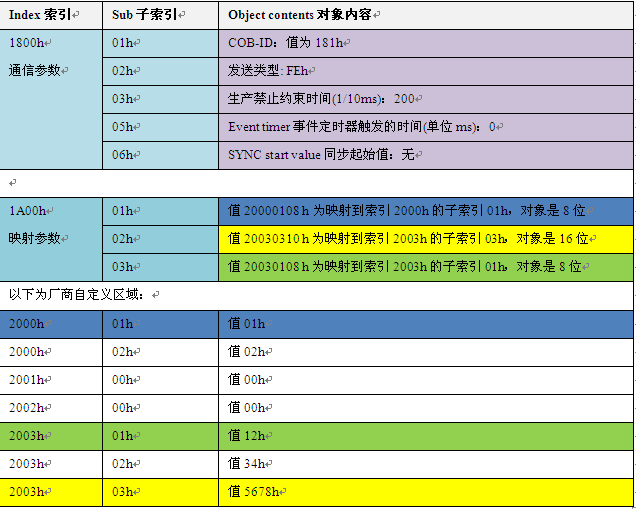
Task: Click the green '值 20030108h' mapping cell
Action: pos(426,267)
